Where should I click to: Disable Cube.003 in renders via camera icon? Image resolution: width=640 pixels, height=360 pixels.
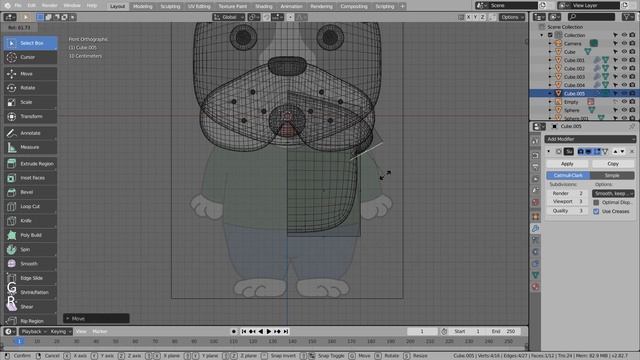(x=632, y=77)
